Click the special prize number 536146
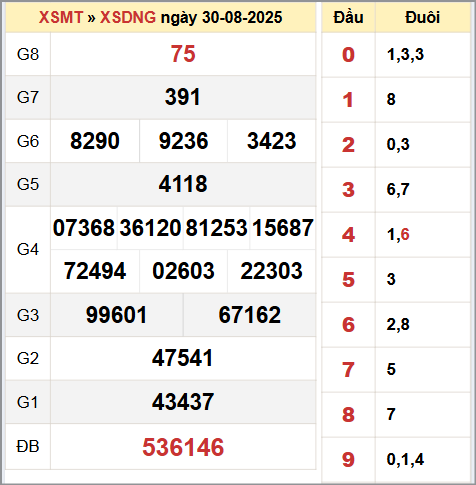Screen dimensions: 476x485 click(183, 447)
